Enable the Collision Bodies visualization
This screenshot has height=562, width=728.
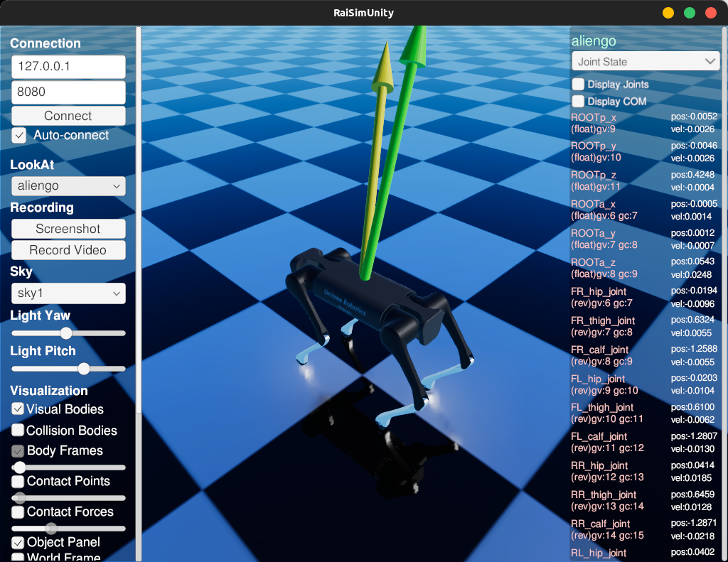pyautogui.click(x=17, y=430)
